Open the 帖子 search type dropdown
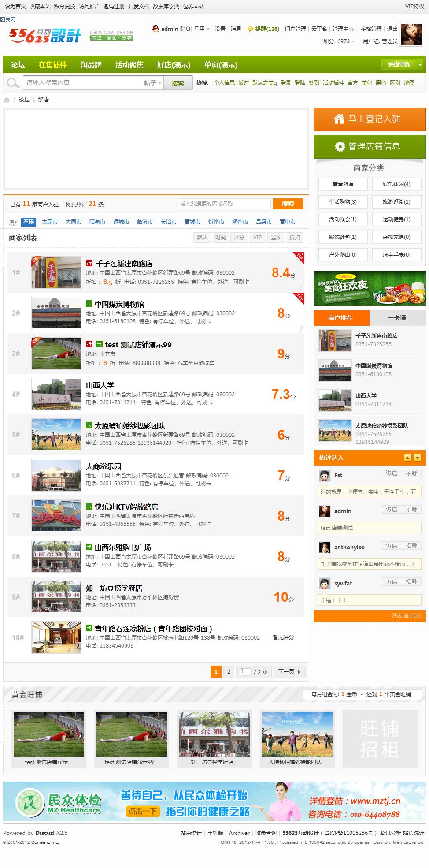Image resolution: width=429 pixels, height=868 pixels. point(153,83)
